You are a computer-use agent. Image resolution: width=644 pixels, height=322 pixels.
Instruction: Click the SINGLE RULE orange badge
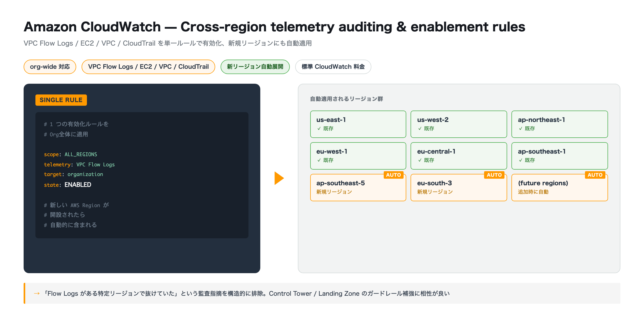(61, 100)
